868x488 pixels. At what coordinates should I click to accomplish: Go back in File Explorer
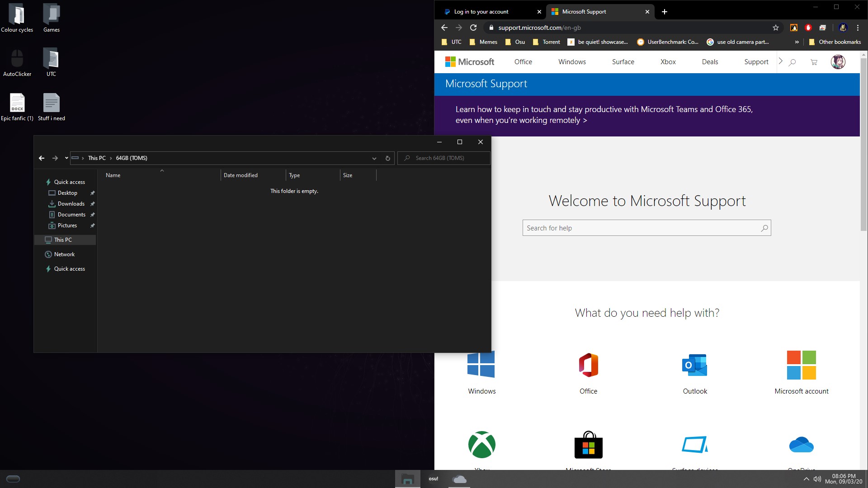tap(42, 158)
